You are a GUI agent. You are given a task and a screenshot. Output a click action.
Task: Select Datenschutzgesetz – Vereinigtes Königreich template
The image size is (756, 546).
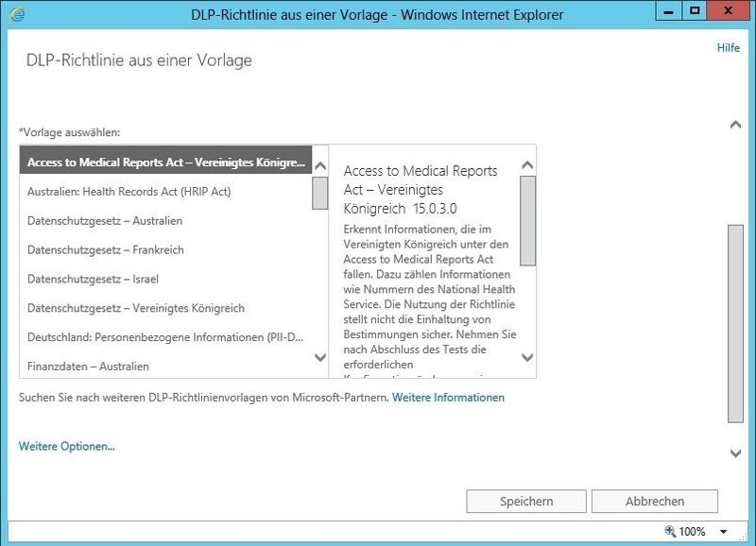click(x=166, y=308)
